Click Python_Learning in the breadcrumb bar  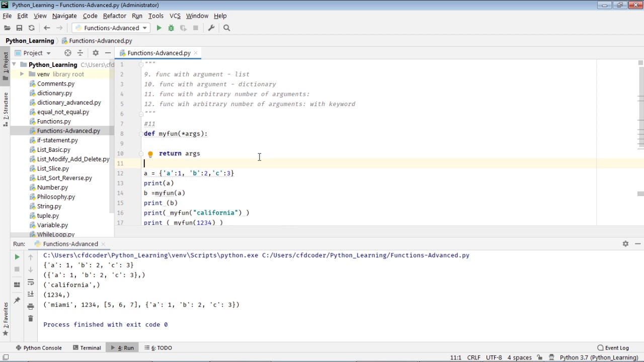click(30, 41)
